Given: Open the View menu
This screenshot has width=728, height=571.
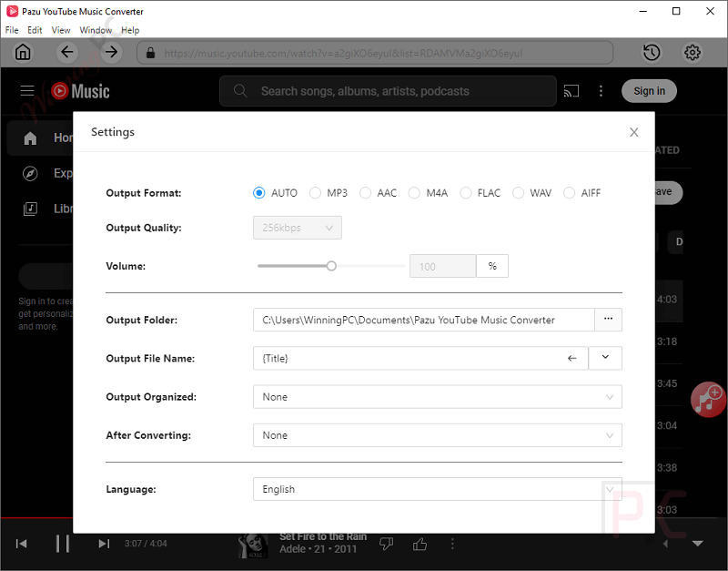Looking at the screenshot, I should [61, 30].
